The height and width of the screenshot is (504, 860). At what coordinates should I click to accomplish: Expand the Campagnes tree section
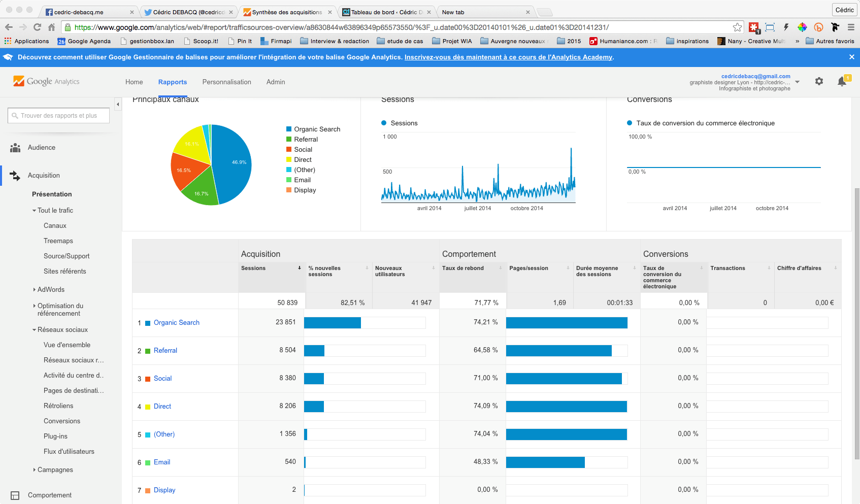[x=35, y=470]
